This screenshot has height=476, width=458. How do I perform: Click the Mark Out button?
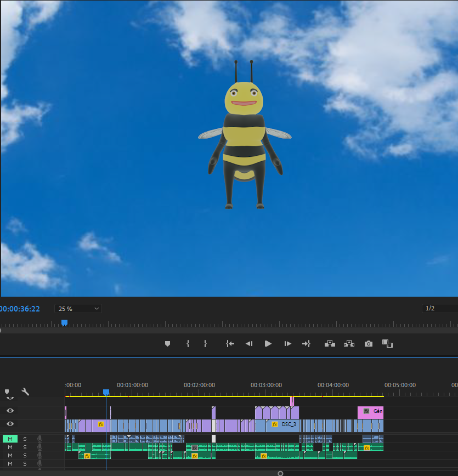click(205, 344)
